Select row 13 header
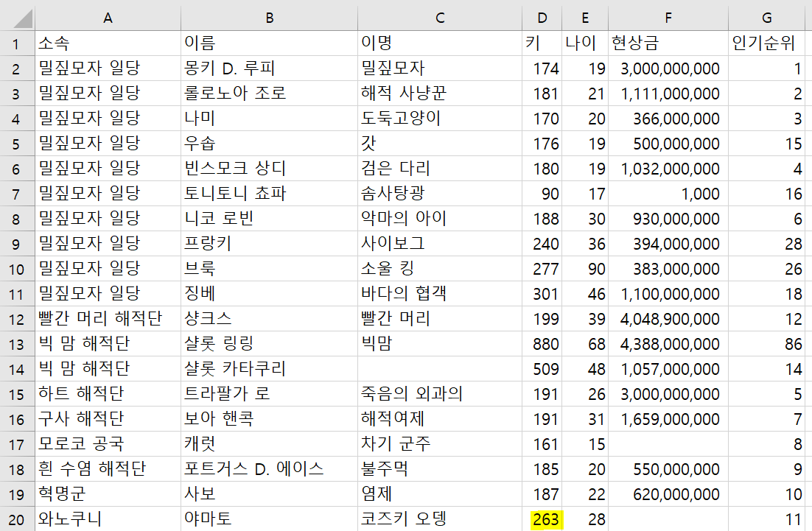 16,344
